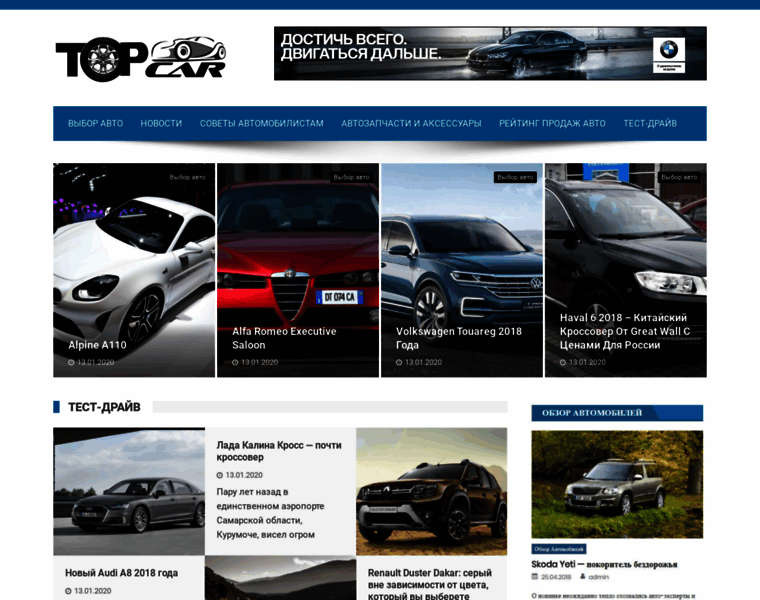This screenshot has width=760, height=600.
Task: Click the TOP CAR site logo
Action: (x=141, y=58)
